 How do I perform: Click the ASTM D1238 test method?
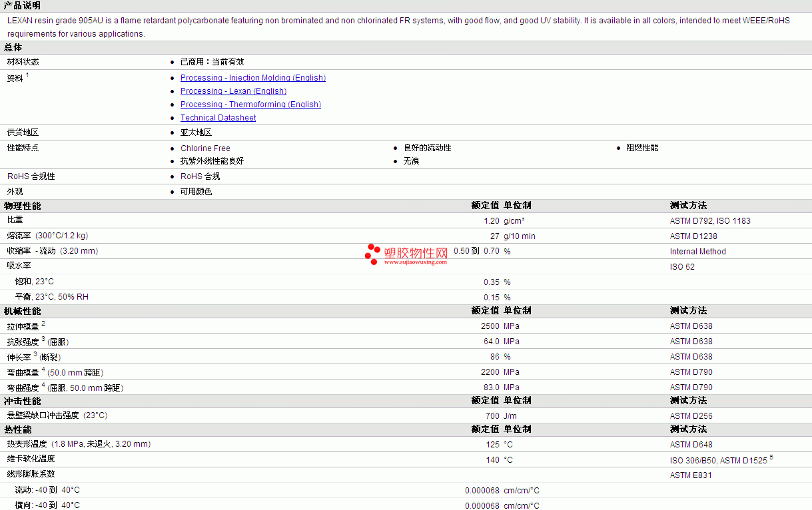point(693,236)
